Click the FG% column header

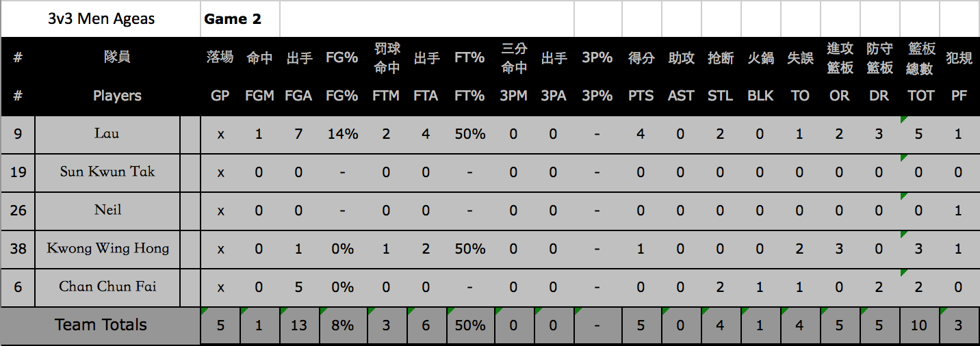[341, 96]
